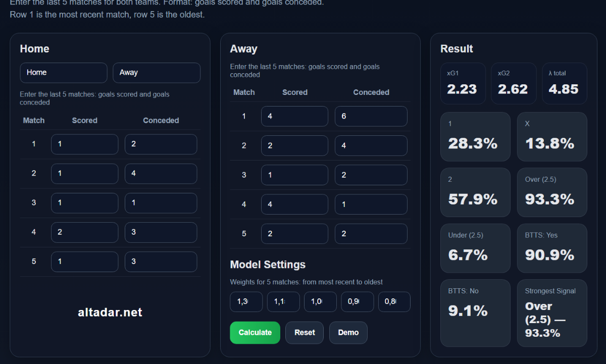This screenshot has width=606, height=364.
Task: Select Home match 2 Conceded input
Action: [161, 174]
